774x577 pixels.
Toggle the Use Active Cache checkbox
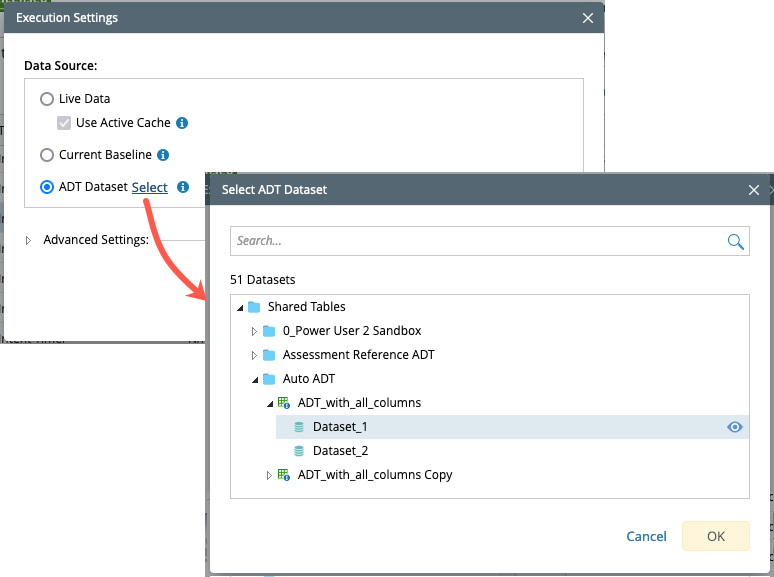point(64,123)
